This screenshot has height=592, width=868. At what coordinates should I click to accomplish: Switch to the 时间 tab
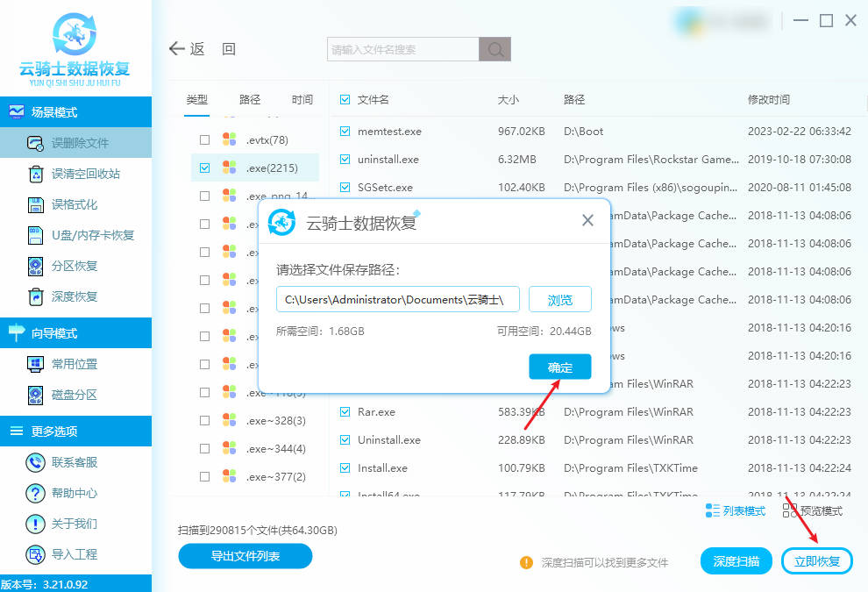point(302,100)
